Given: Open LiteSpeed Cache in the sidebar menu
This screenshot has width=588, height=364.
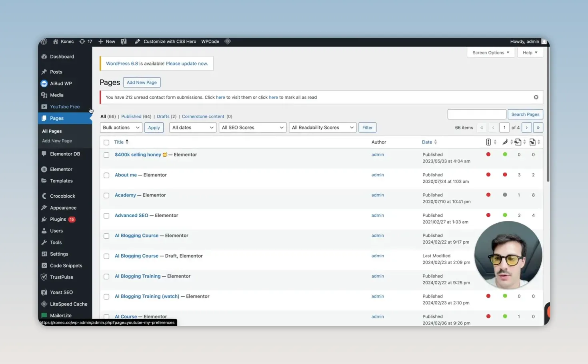Looking at the screenshot, I should (68, 304).
